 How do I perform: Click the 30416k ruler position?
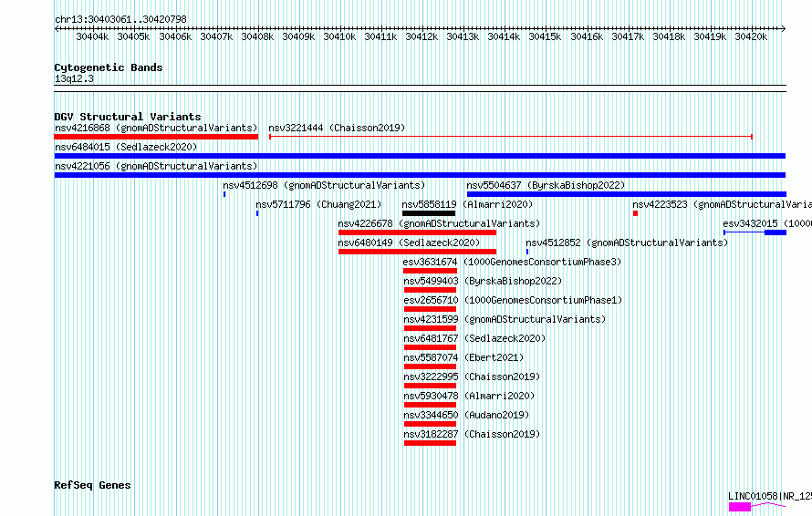click(587, 36)
